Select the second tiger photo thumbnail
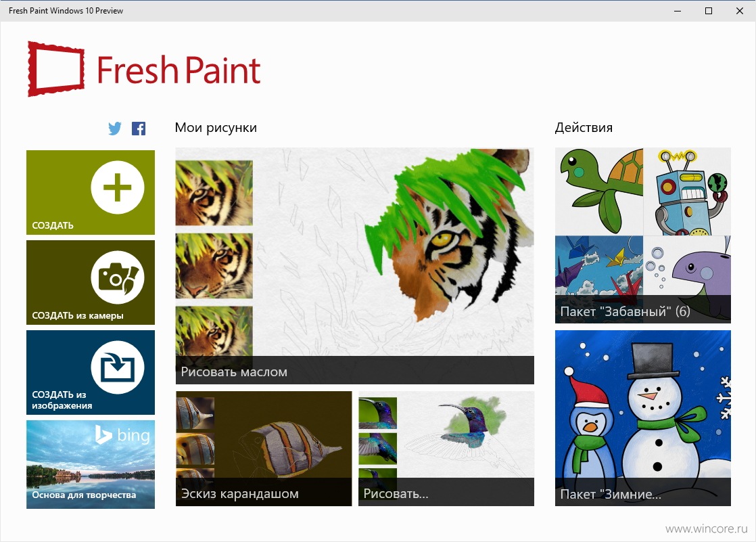The image size is (756, 542). pyautogui.click(x=214, y=266)
